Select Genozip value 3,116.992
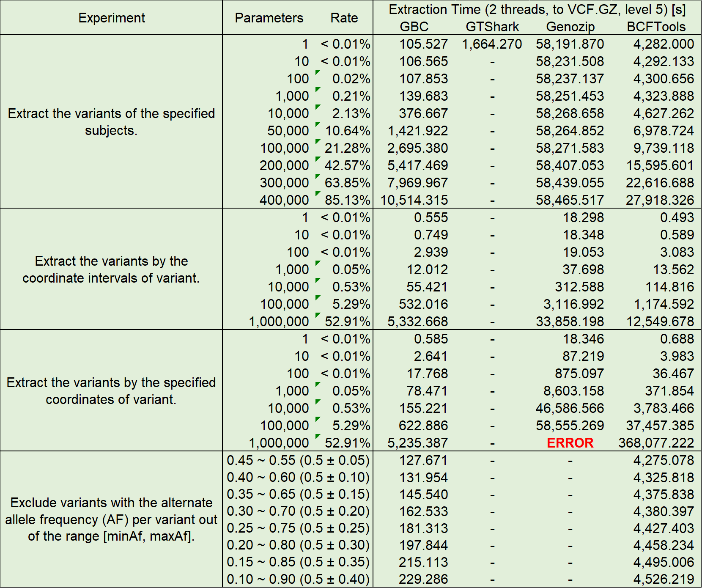Screen dimensions: 702x588 tap(574, 304)
